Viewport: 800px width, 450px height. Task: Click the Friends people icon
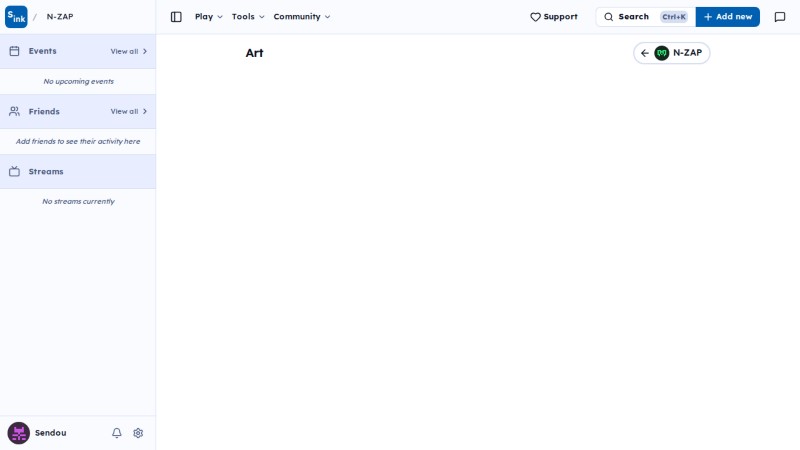coord(14,111)
